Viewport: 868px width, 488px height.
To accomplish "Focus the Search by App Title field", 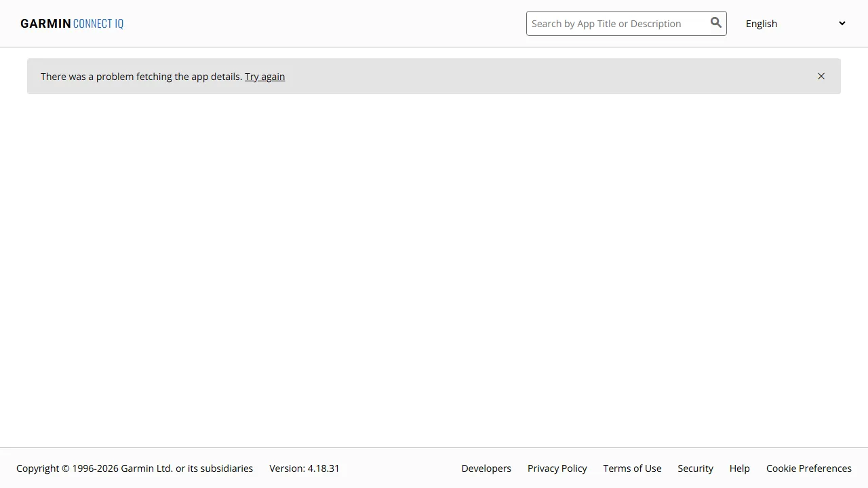I will tap(614, 24).
